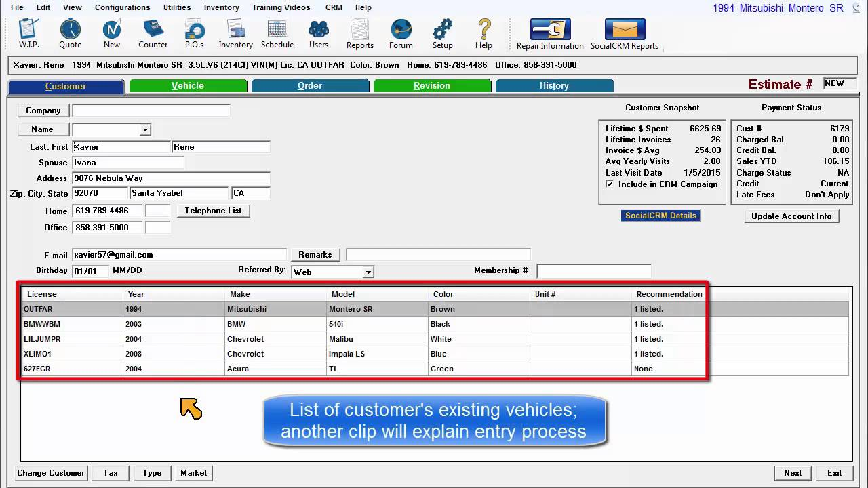Select the 2003 BMW 540i row
Screen dimensions: 868x488
click(271, 324)
